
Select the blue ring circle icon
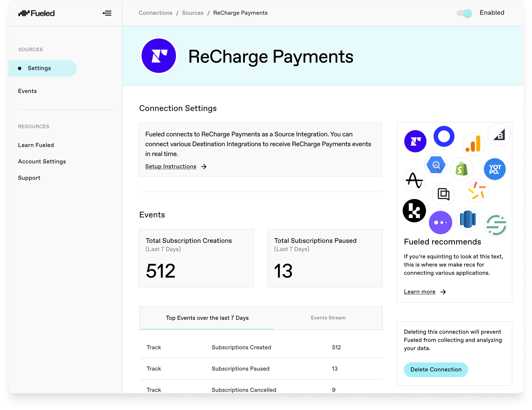point(444,136)
